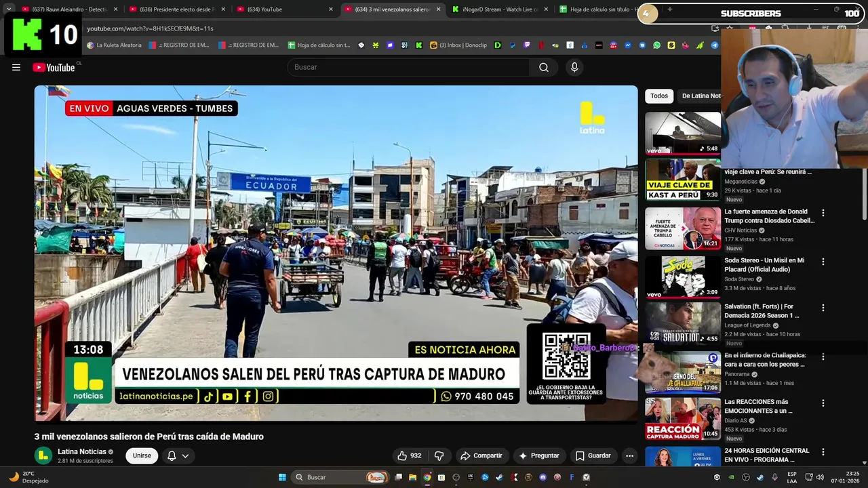Click the Preguntar button
Screen dimensions: 868x488
pos(539,455)
